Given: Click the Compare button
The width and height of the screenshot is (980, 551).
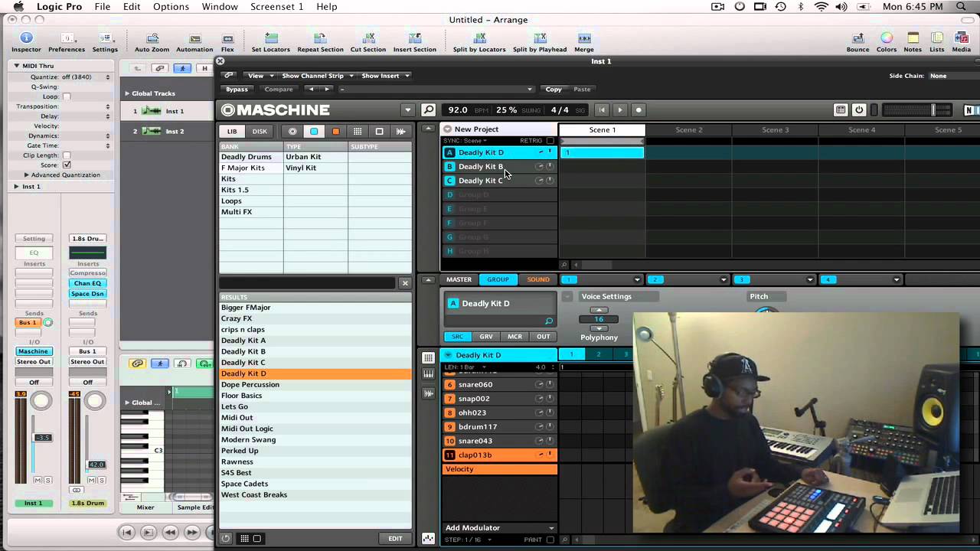Looking at the screenshot, I should tap(279, 90).
